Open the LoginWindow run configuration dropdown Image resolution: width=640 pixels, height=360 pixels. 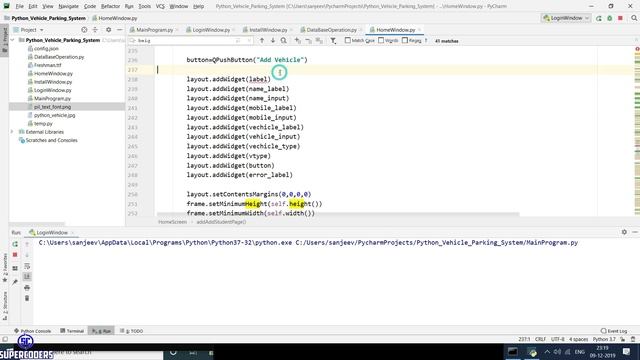click(566, 18)
